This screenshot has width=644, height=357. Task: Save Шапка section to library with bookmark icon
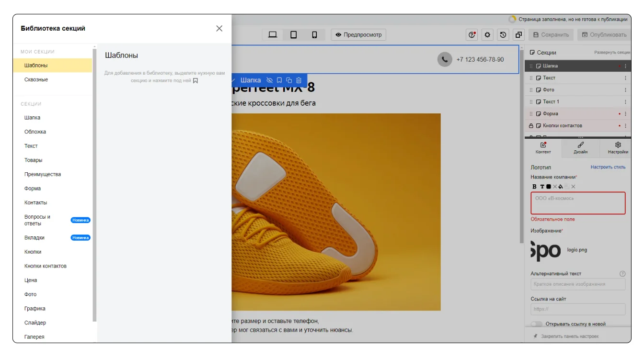pyautogui.click(x=279, y=80)
